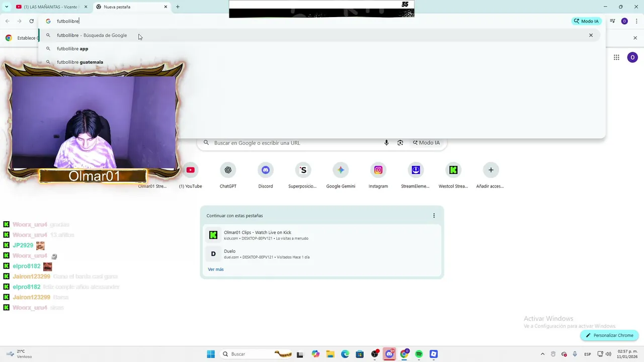The image size is (644, 362).
Task: Open the volume tray icon
Action: point(609,354)
